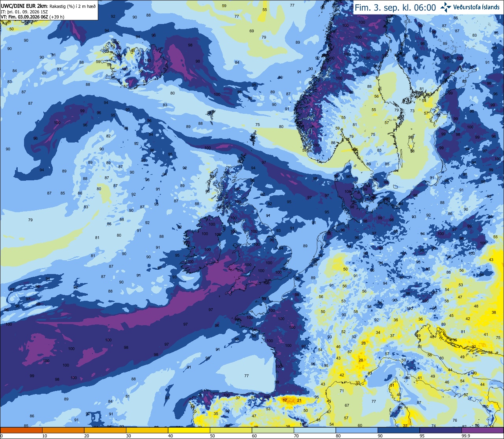
Task: Pick the purple legend swatch above 99.9
Action: pyautogui.click(x=482, y=430)
